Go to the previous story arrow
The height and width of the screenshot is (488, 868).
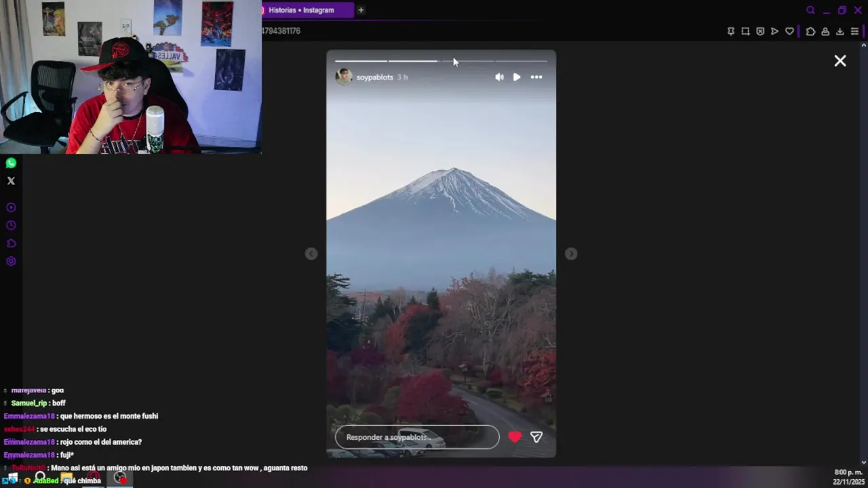[x=311, y=253]
